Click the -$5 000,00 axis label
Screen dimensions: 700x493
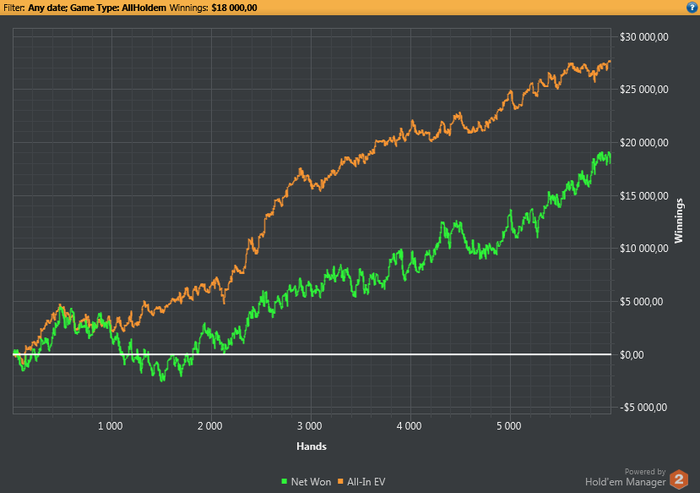tap(643, 407)
